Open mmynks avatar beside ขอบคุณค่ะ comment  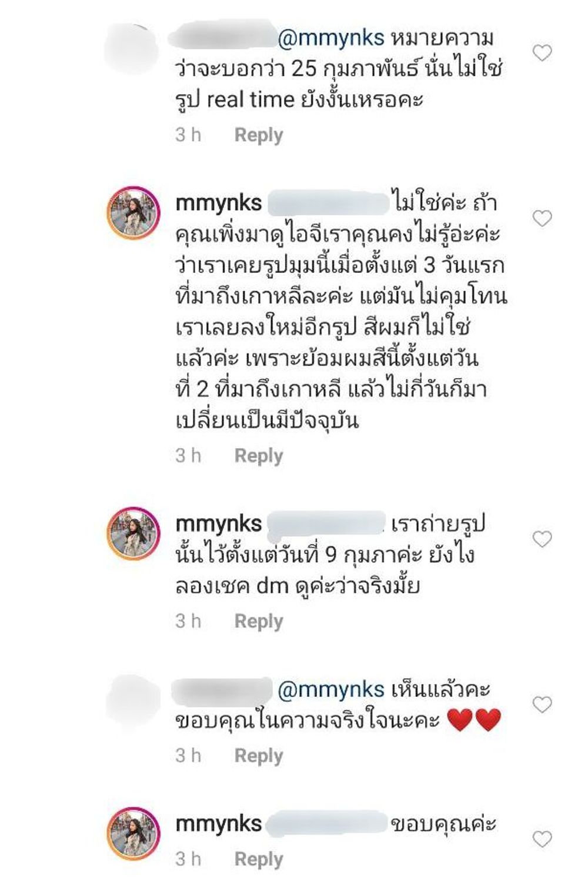click(x=133, y=833)
